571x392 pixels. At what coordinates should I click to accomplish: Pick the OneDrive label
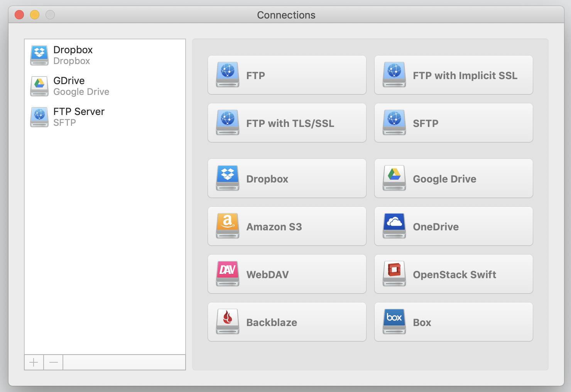point(436,226)
